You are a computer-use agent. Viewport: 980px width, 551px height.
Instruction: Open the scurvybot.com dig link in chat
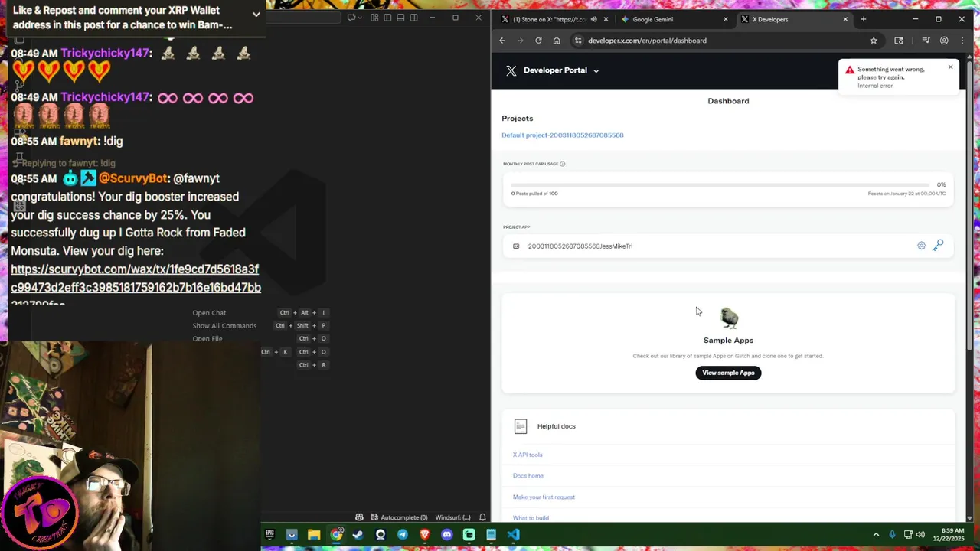(136, 279)
